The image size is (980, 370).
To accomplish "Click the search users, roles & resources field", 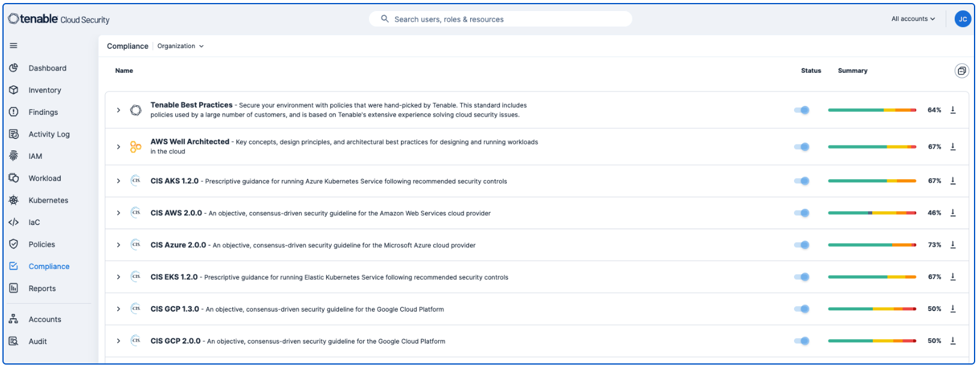I will (500, 19).
